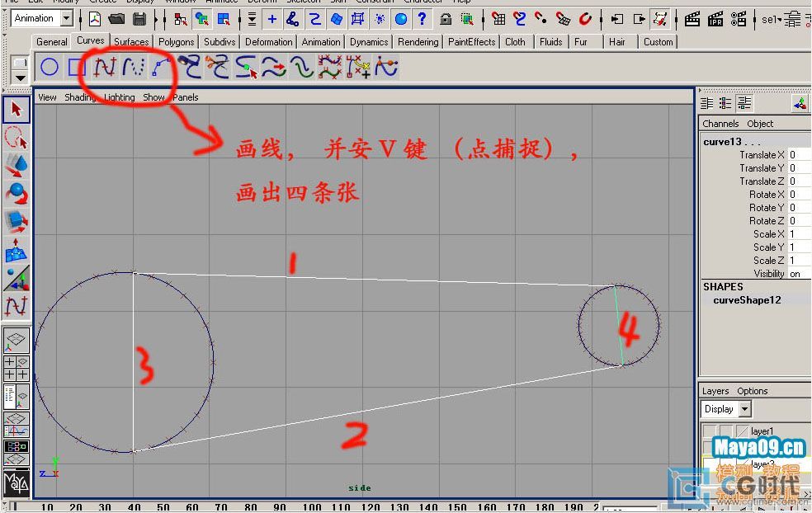Open the Polygons shelf tab

176,42
